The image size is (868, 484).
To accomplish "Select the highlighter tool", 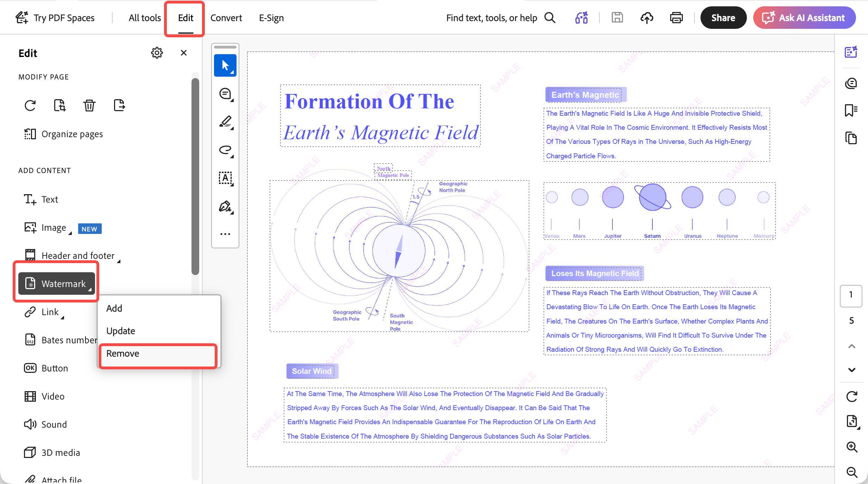I will (225, 122).
